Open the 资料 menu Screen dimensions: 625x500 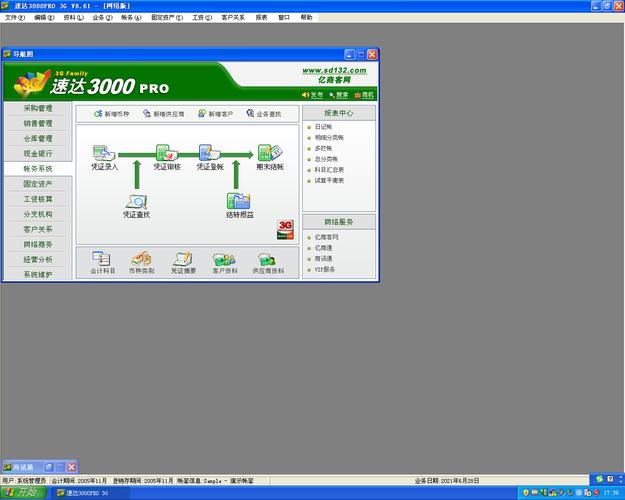click(73, 18)
